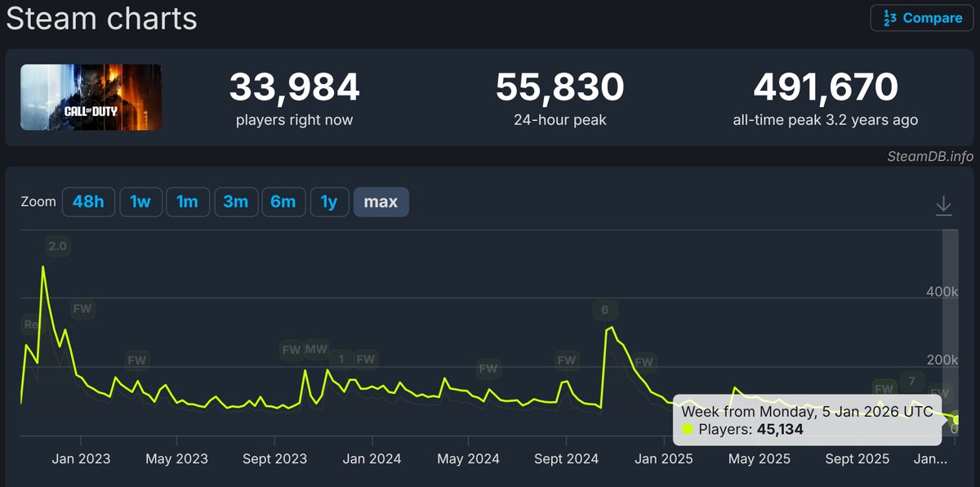The image size is (980, 487).
Task: Click the FW flag above Sept 2024
Action: (x=566, y=360)
